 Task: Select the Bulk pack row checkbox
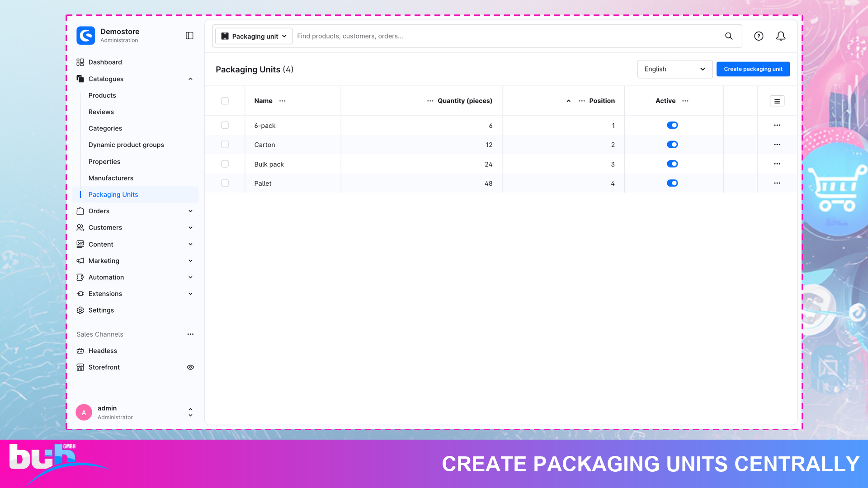[225, 164]
